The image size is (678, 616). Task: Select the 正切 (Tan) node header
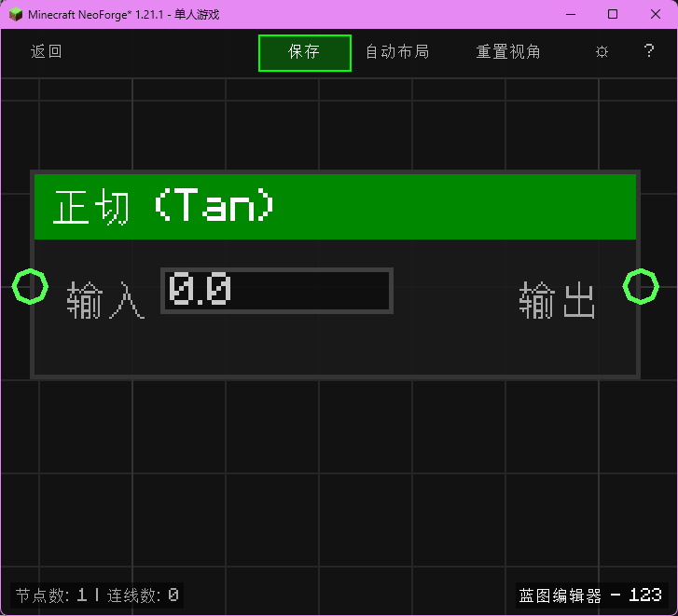click(x=335, y=207)
